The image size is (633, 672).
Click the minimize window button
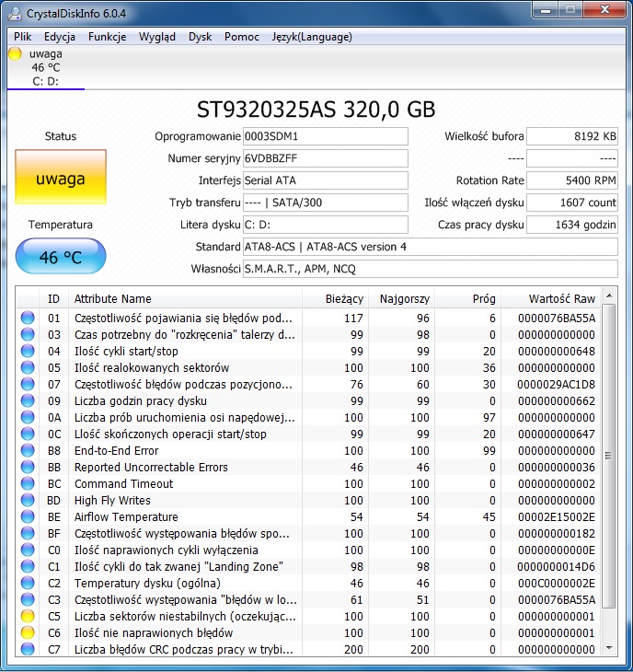(x=546, y=10)
